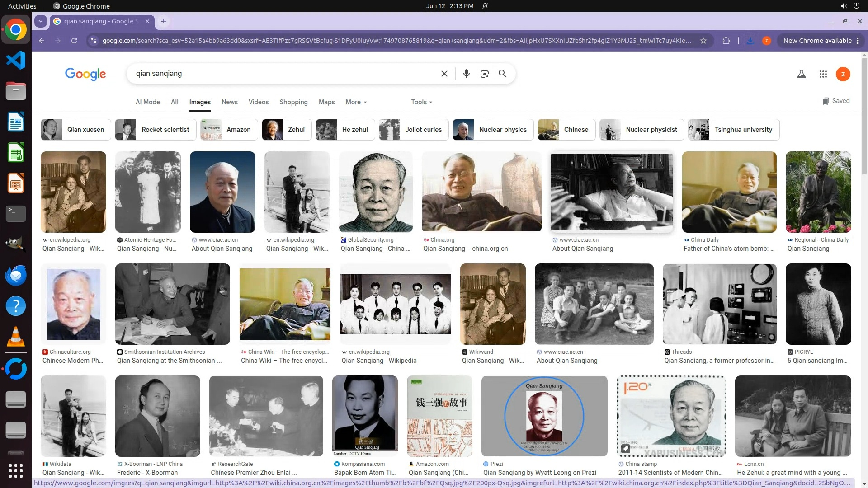Click the magnifying glass search button
868x488 pixels.
click(x=502, y=74)
